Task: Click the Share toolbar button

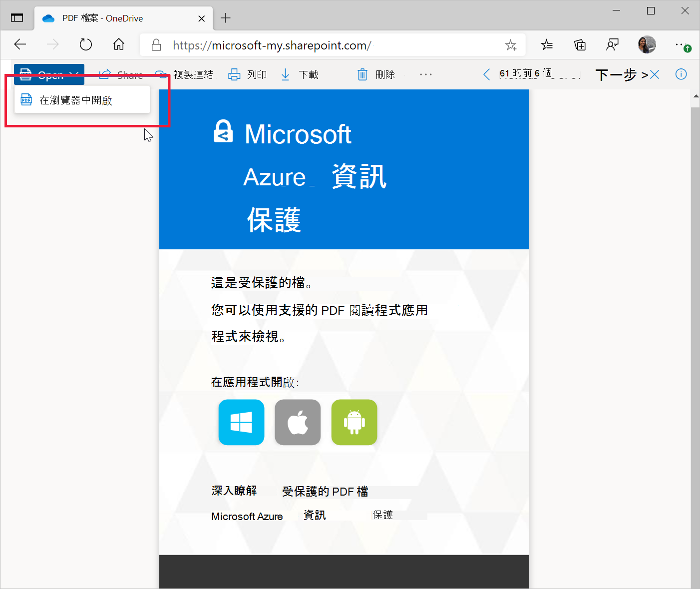Action: coord(121,74)
